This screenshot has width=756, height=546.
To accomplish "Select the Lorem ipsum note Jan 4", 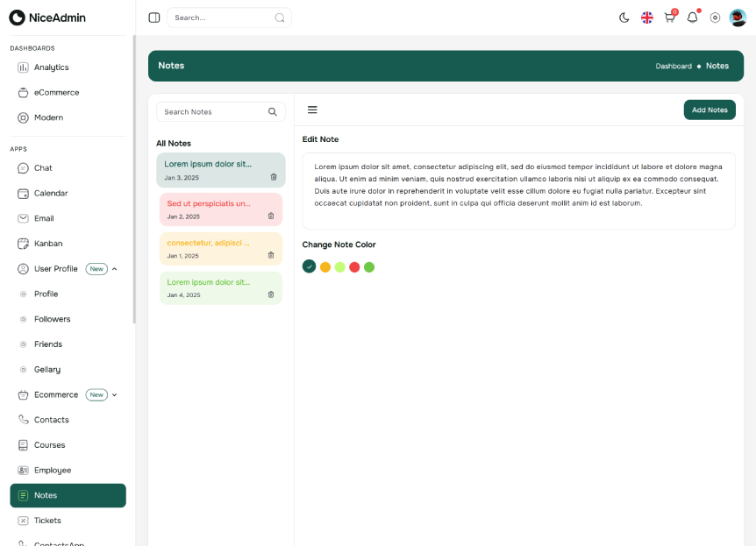I will pyautogui.click(x=221, y=288).
